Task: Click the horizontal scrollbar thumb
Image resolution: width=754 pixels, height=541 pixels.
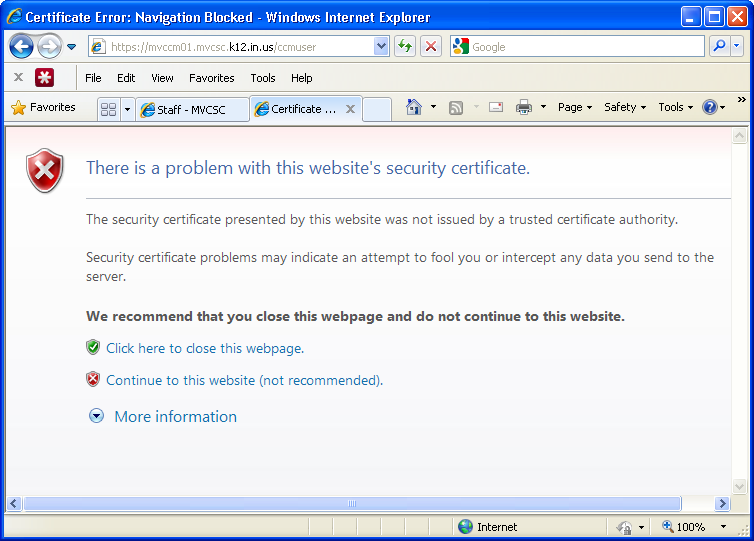Action: 352,503
